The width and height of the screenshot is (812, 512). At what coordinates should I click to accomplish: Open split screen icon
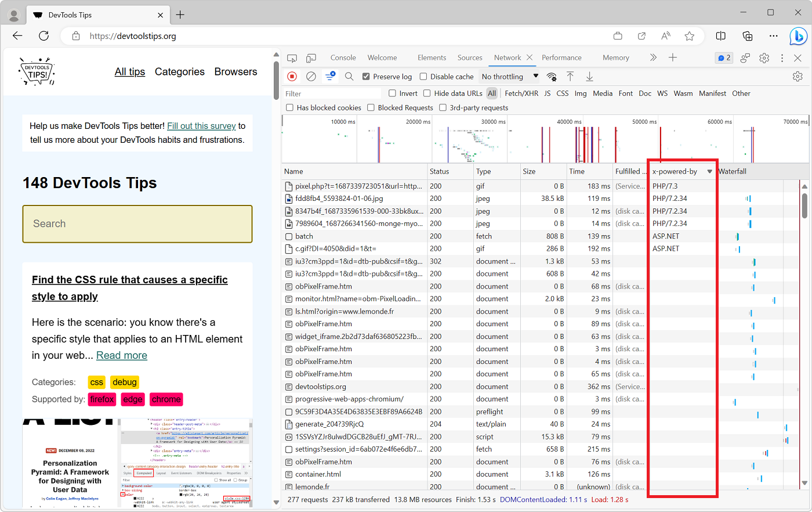721,36
